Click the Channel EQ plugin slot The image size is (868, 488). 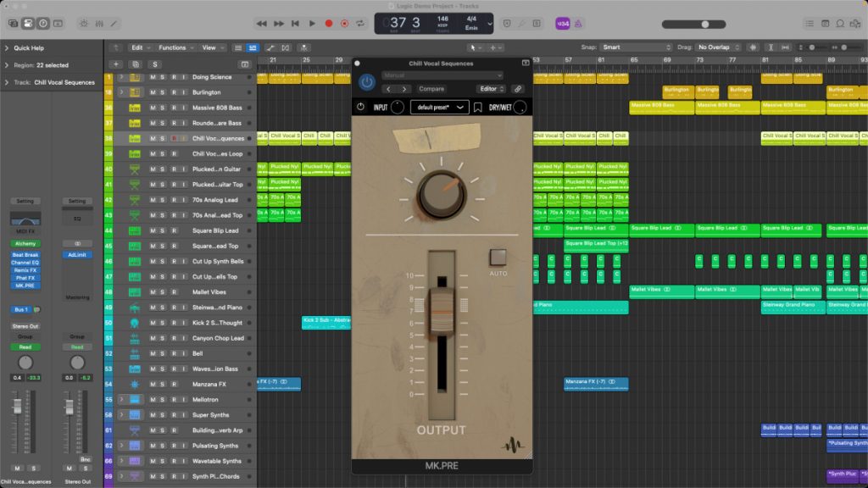pyautogui.click(x=25, y=263)
